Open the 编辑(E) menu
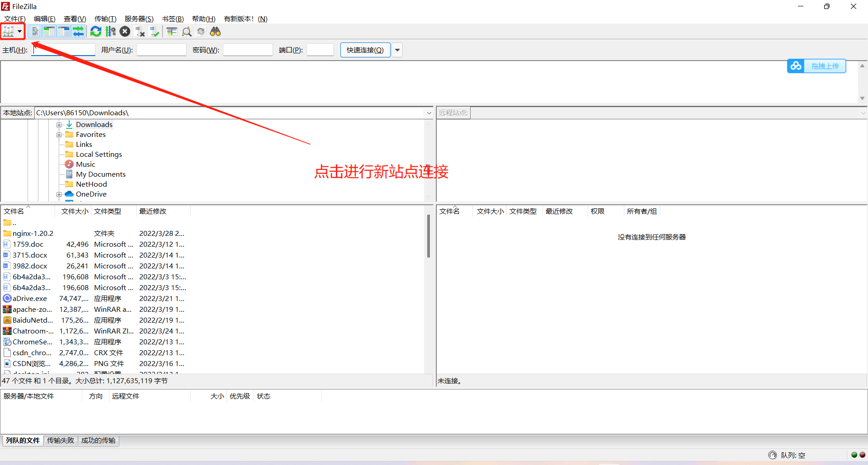868x465 pixels. [x=45, y=19]
